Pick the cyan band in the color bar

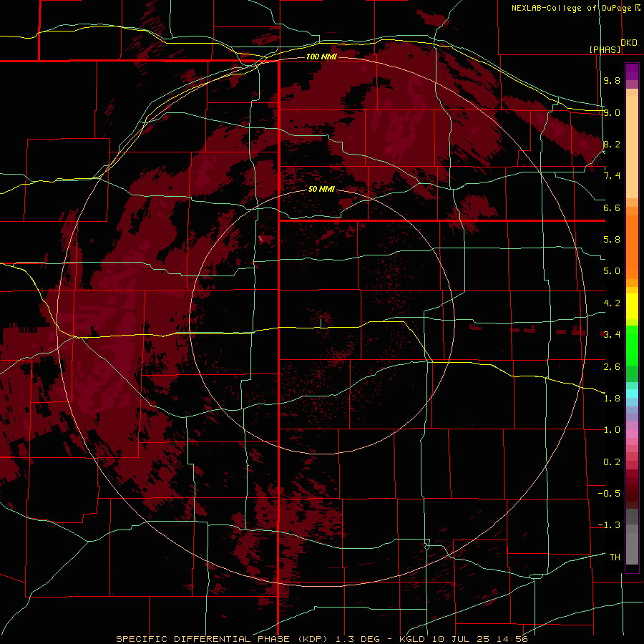pos(632,394)
